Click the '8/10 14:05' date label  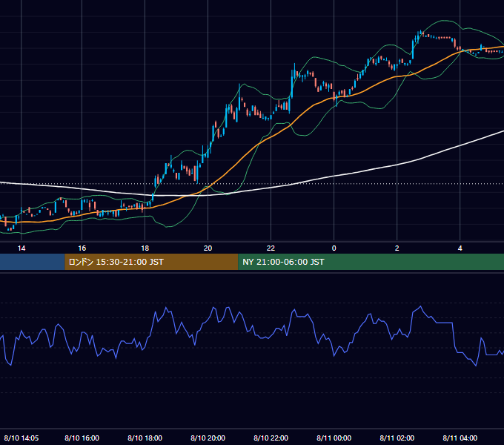point(21,438)
